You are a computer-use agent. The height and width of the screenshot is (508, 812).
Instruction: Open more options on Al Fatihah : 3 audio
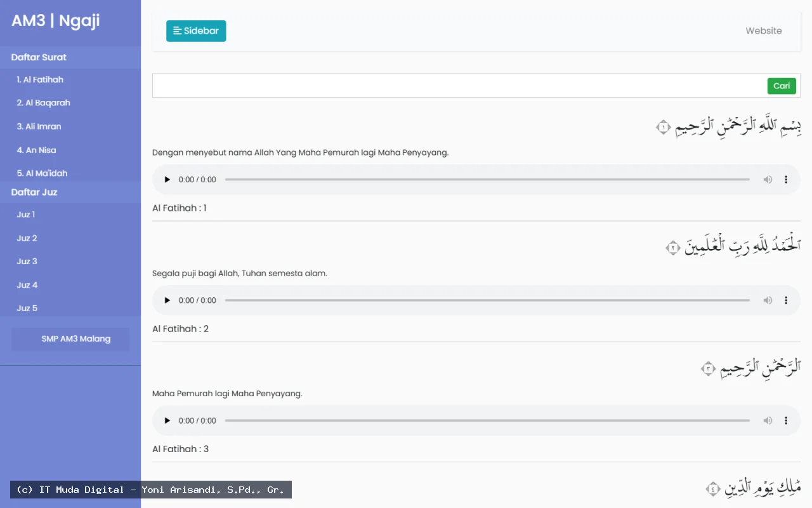pyautogui.click(x=786, y=420)
